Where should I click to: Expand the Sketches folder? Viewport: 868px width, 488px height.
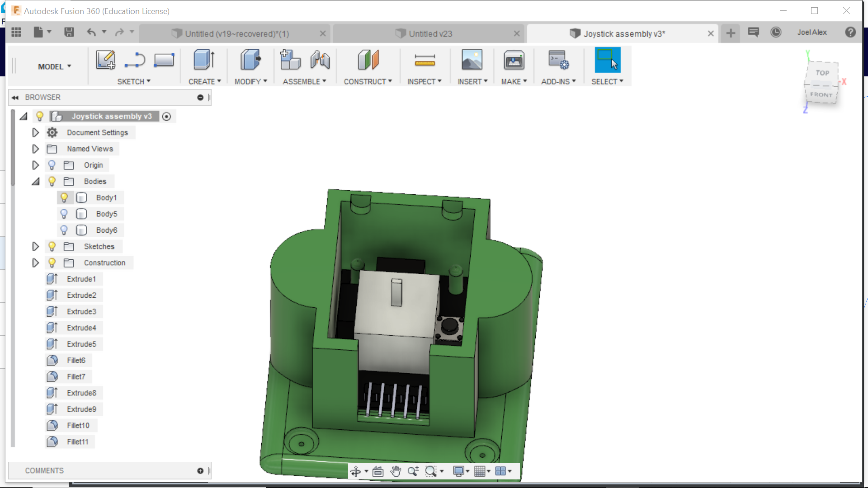pyautogui.click(x=35, y=246)
